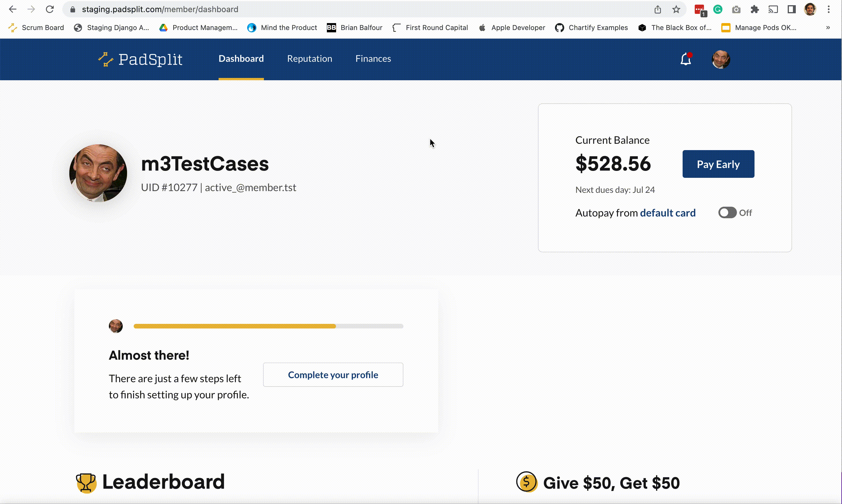Click the profile completion progress bar
Screen dimensions: 842x504
(x=268, y=326)
